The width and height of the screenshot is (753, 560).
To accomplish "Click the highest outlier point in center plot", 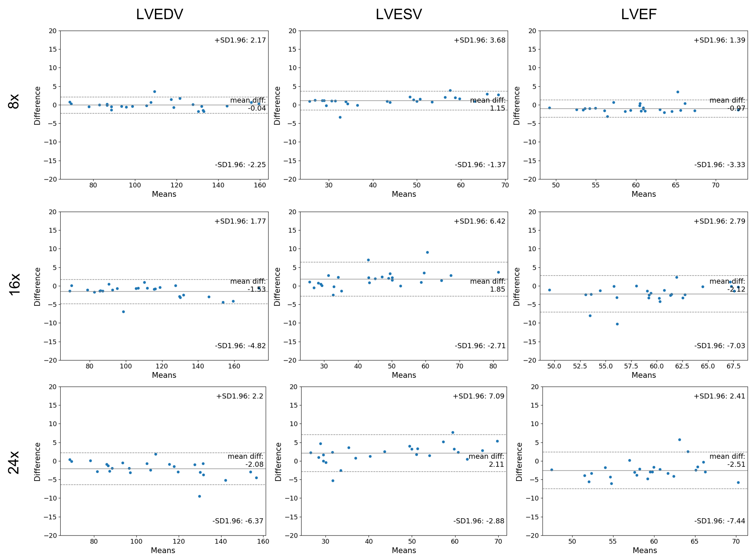I will coord(427,252).
